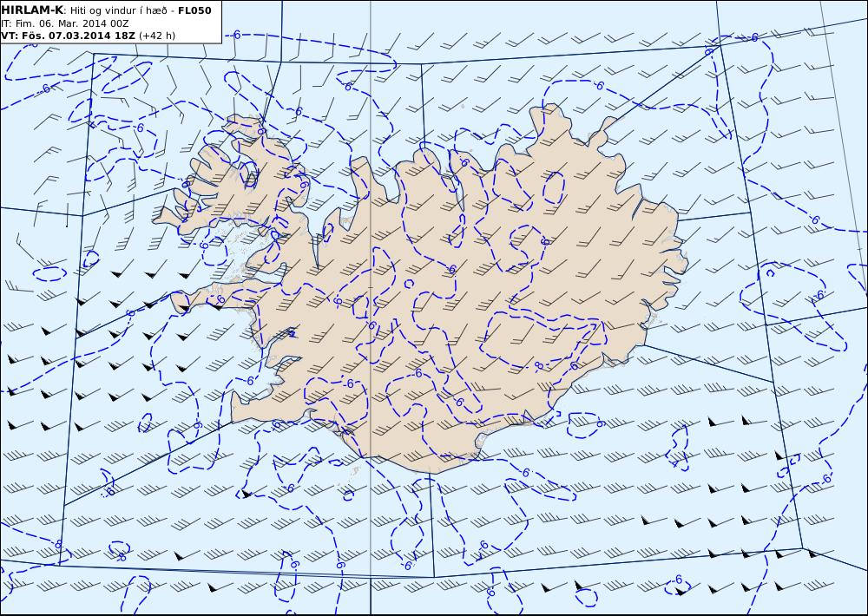
Task: Click the '(+42 h)' forecast offset text
Action: (x=156, y=36)
